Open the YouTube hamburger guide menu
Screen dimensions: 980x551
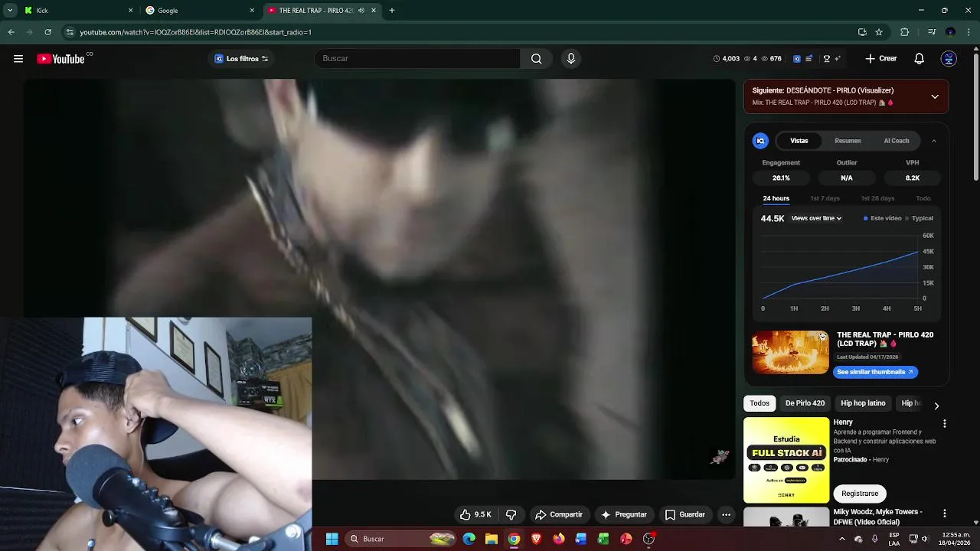[18, 59]
